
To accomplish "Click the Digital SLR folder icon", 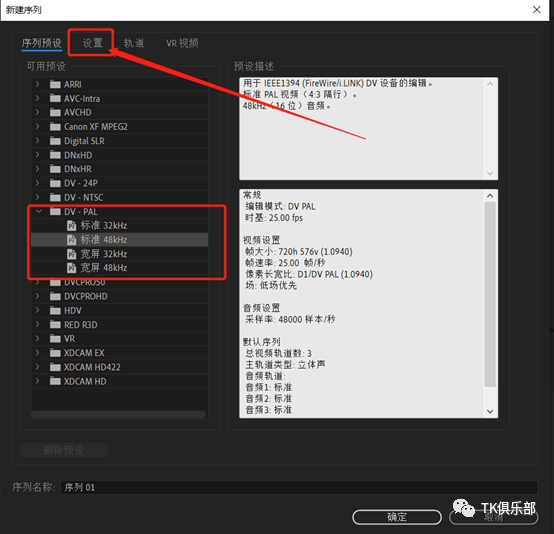I will coord(55,141).
